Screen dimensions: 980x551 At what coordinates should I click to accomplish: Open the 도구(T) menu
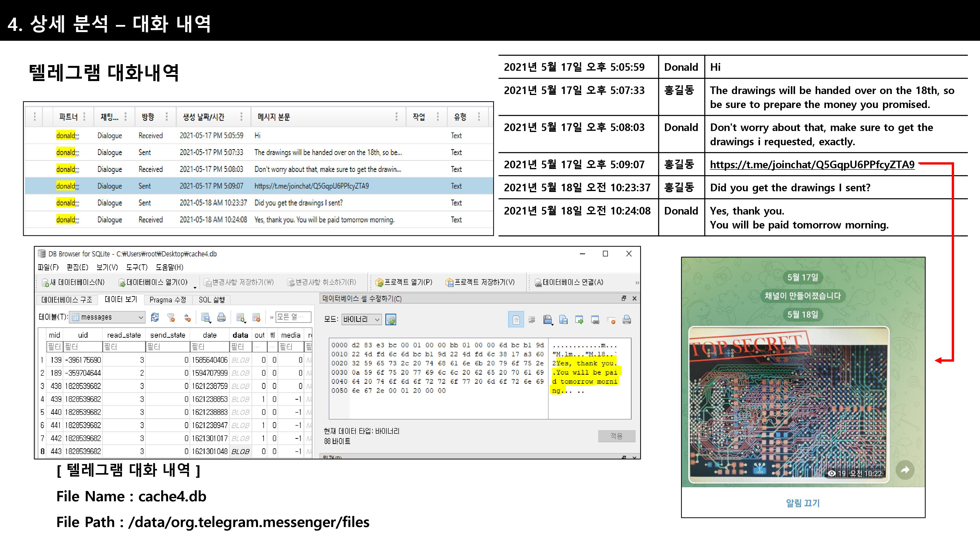click(x=136, y=267)
